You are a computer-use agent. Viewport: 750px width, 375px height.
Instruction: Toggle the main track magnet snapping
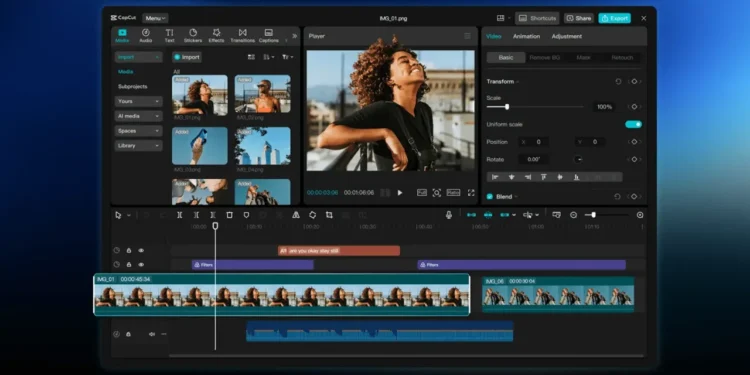pos(471,215)
